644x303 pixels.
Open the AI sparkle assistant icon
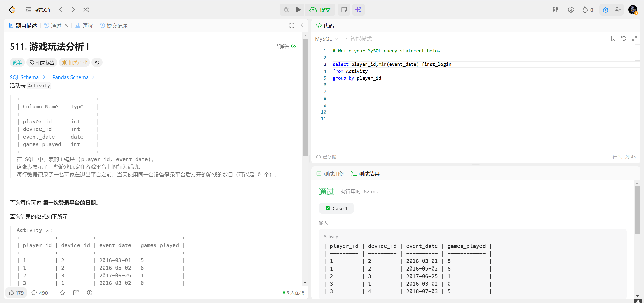pos(358,10)
